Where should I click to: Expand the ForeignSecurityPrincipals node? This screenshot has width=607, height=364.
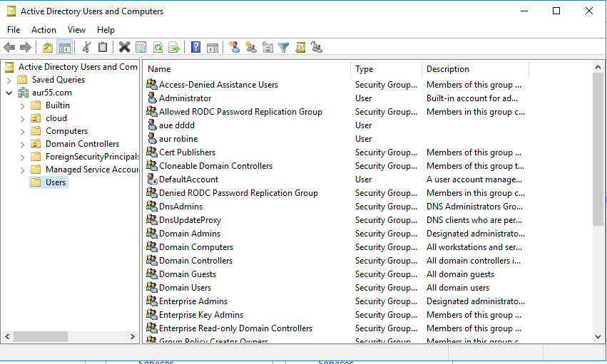click(x=22, y=157)
